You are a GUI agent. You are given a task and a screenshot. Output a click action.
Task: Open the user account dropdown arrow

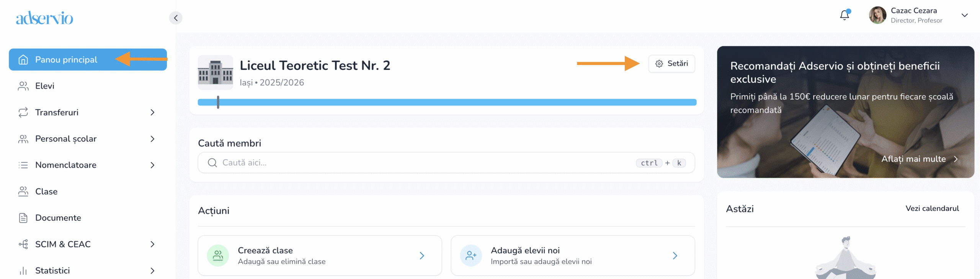point(964,15)
